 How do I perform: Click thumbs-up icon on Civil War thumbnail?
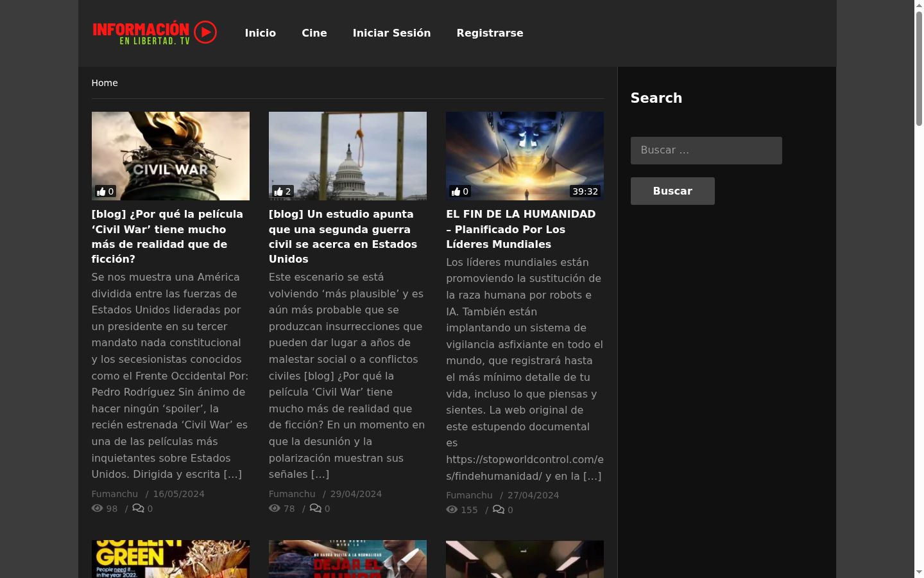[101, 191]
